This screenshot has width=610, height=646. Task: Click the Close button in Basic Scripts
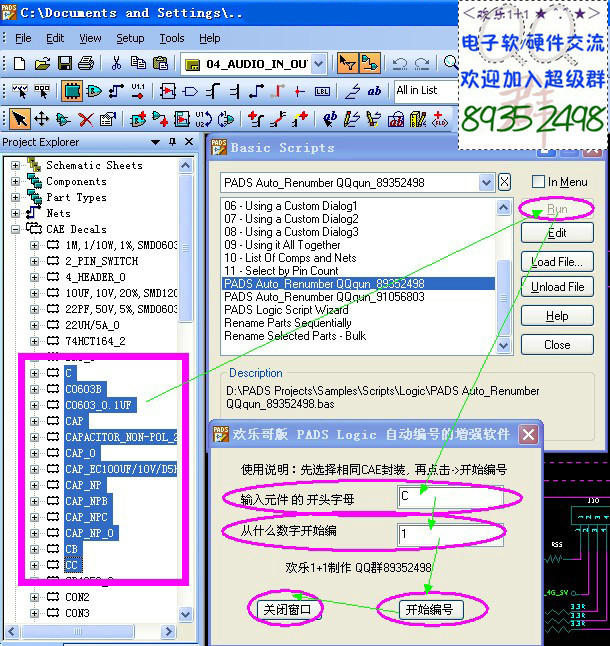[557, 344]
